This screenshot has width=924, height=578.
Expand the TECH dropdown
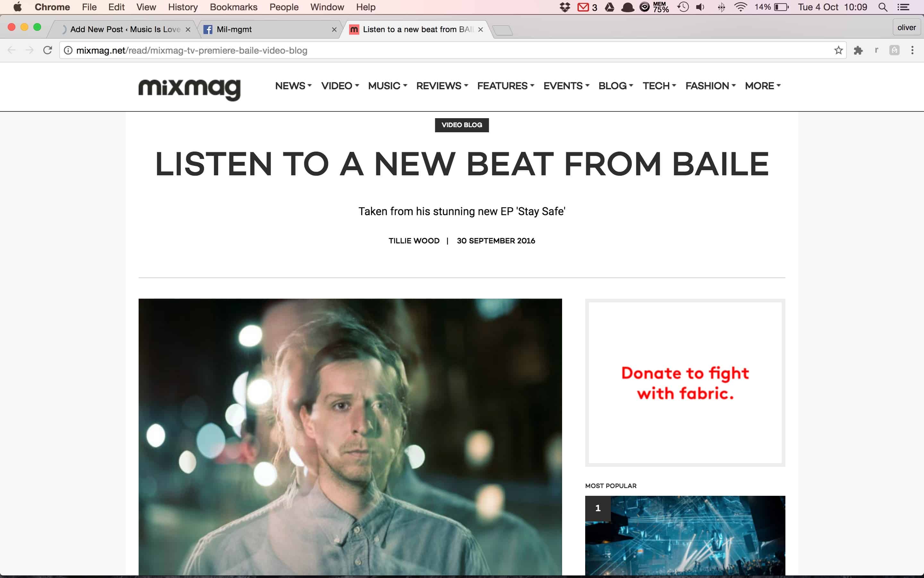point(659,86)
